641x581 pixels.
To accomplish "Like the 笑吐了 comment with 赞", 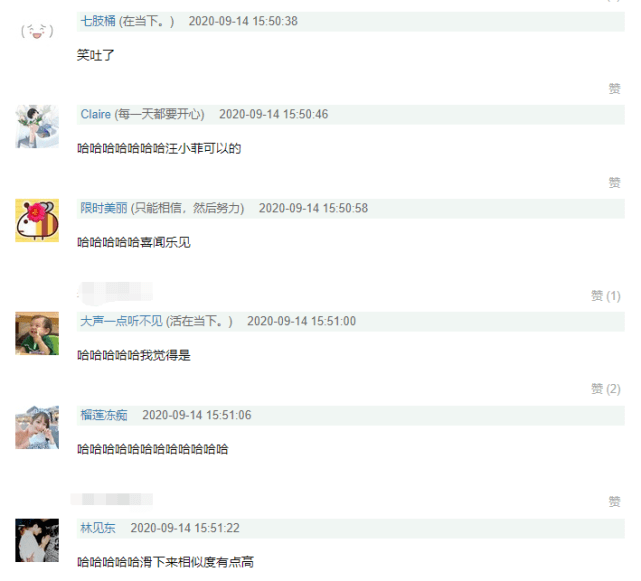I will pos(614,89).
